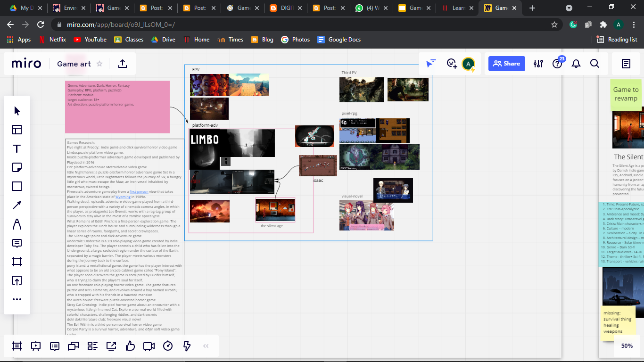
Task: Open the 'Wyoming' hyperlink in research text
Action: pyautogui.click(x=124, y=197)
